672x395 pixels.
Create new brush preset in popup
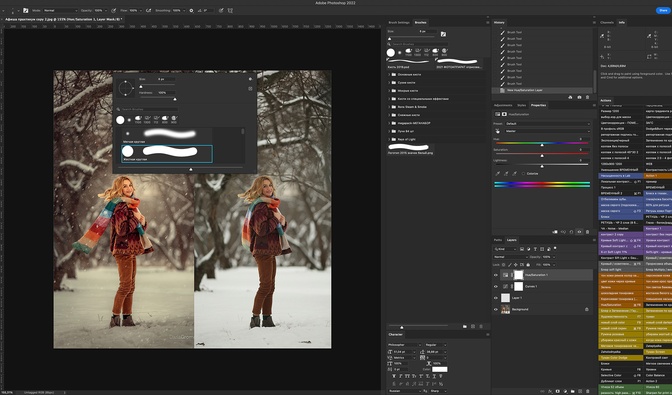pyautogui.click(x=250, y=89)
